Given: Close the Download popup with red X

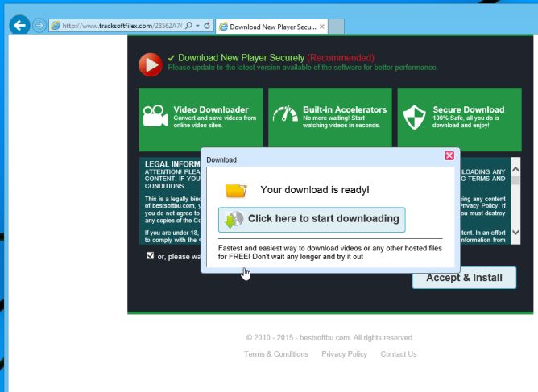Looking at the screenshot, I should (449, 155).
